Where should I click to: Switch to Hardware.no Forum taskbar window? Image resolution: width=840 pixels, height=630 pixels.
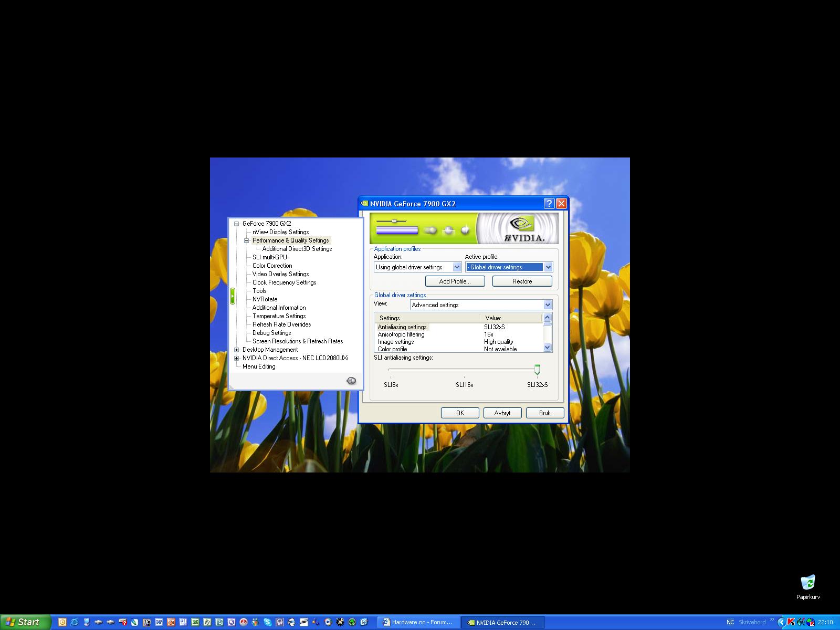[x=418, y=622]
